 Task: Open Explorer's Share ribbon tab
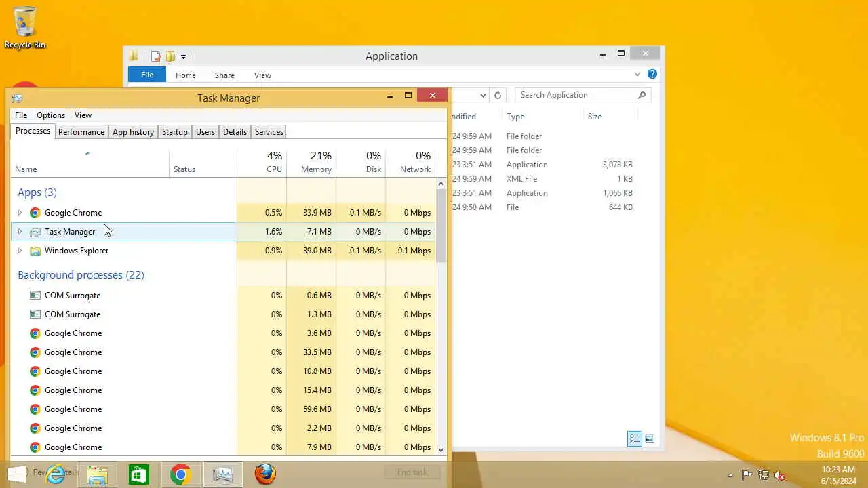tap(224, 75)
